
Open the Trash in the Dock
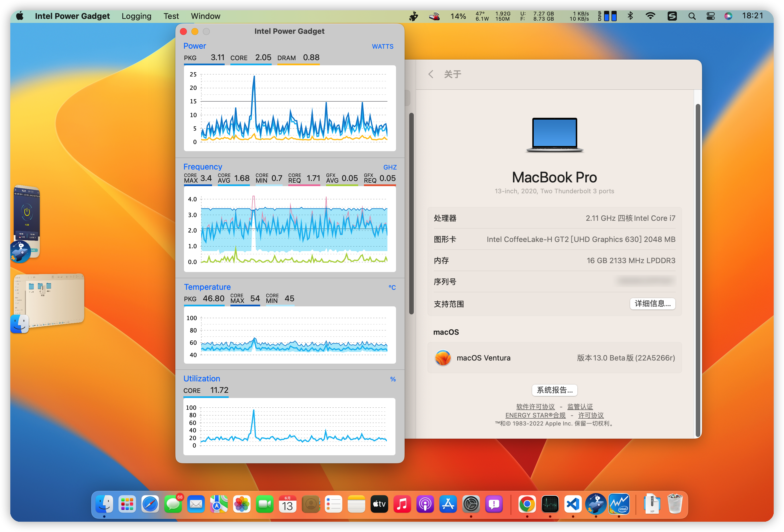675,504
